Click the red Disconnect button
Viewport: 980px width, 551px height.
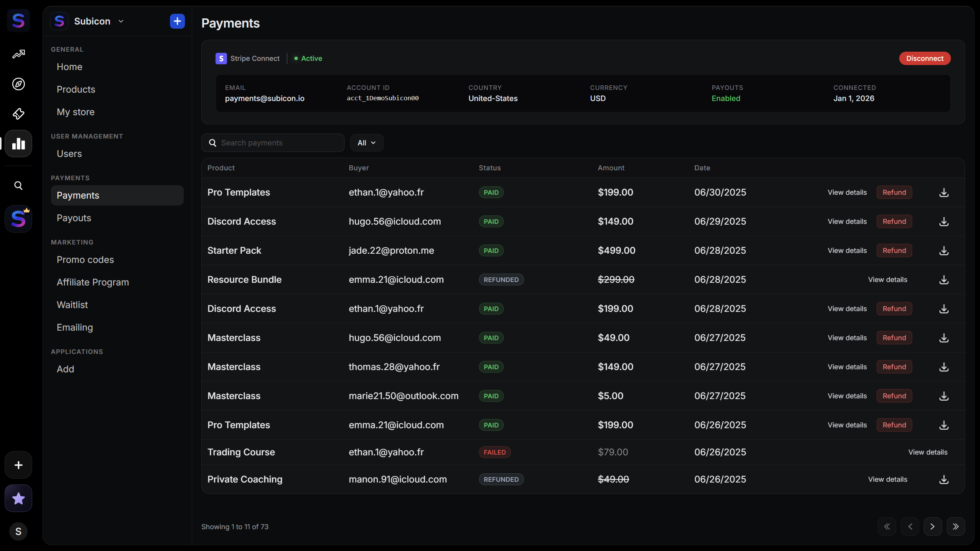coord(924,59)
